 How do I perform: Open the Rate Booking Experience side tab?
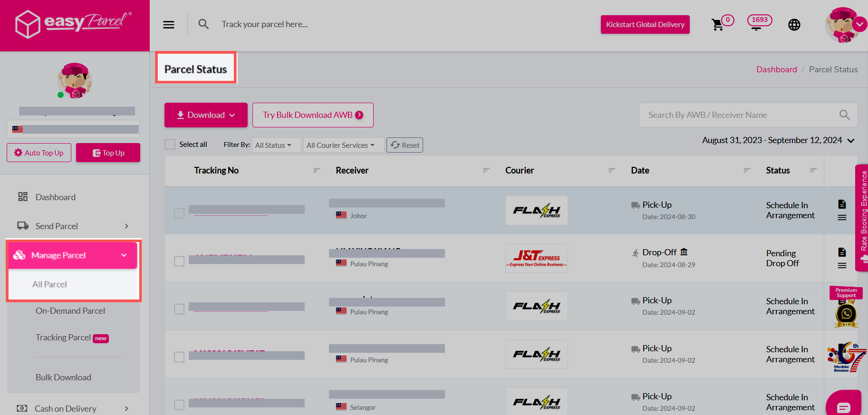pos(862,218)
